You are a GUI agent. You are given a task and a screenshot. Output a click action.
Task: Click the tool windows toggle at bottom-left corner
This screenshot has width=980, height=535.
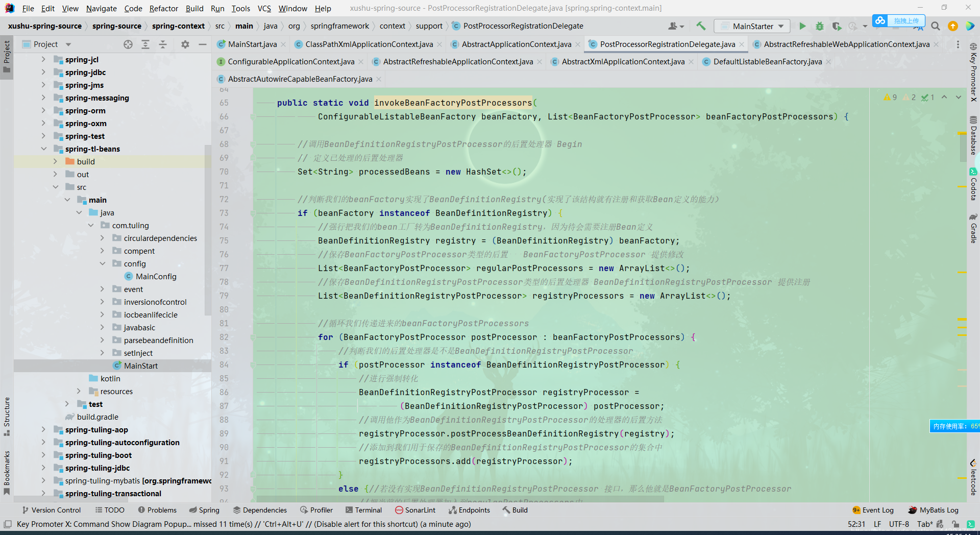[8, 524]
